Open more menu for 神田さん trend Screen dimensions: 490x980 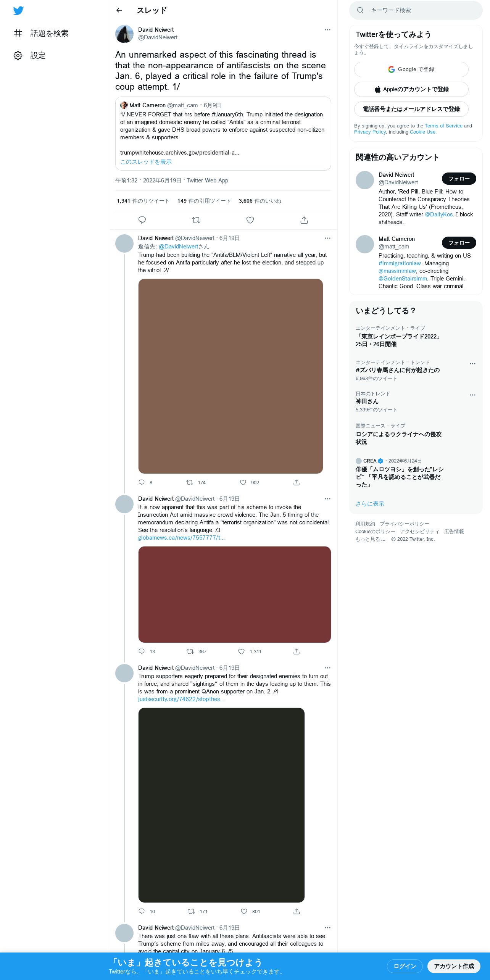(472, 395)
